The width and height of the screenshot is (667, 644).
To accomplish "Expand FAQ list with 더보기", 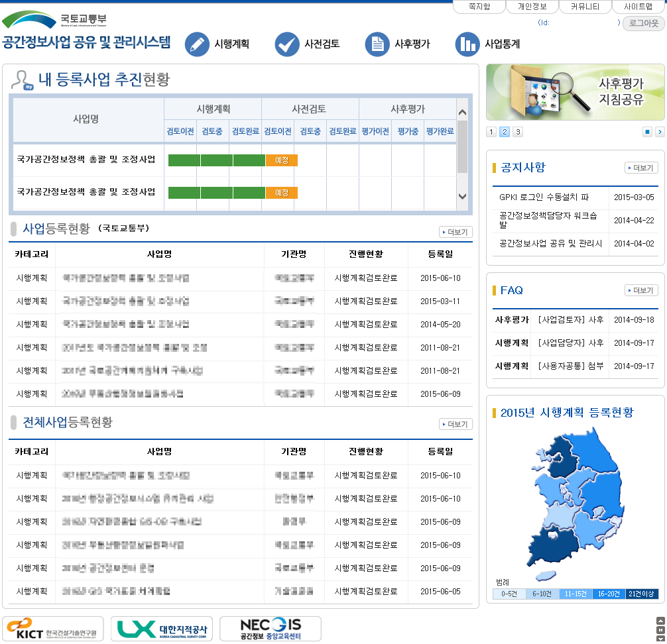I will click(640, 290).
